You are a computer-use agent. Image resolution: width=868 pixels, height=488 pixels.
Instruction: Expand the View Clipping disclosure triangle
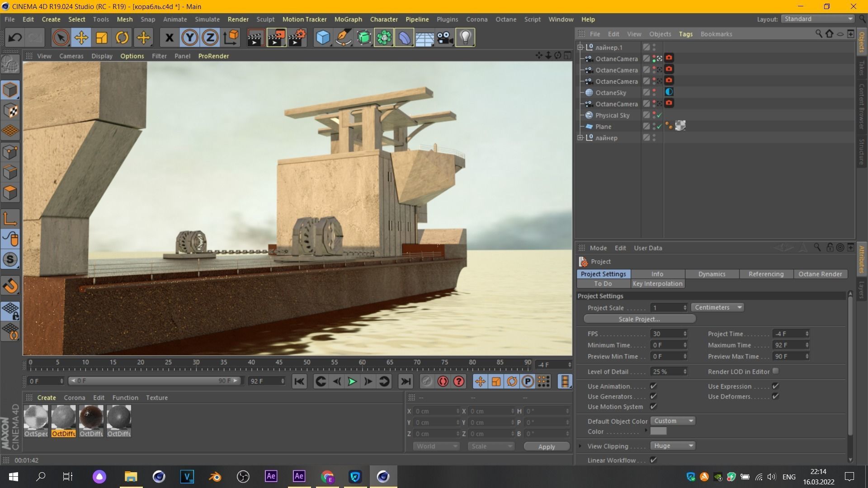(x=580, y=446)
